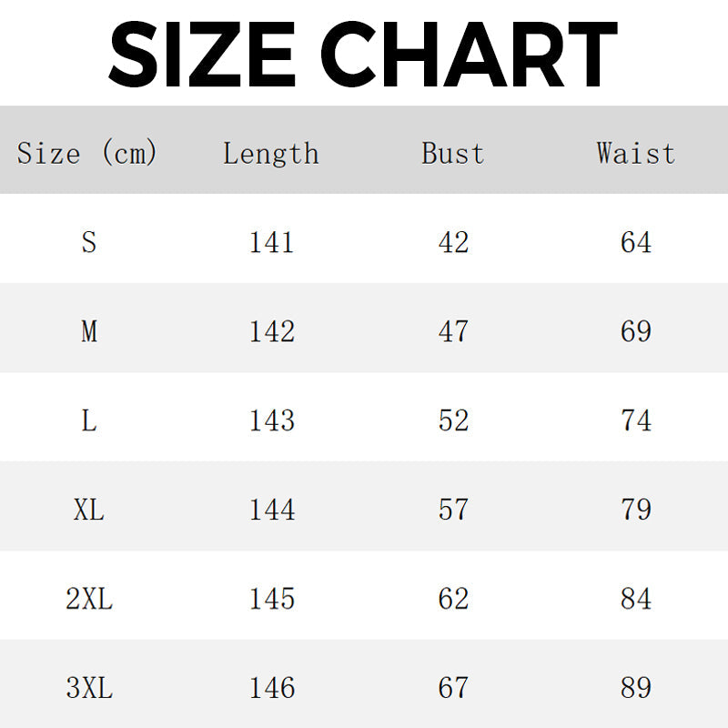Click the length value 141
Image resolution: width=728 pixels, height=728 pixels.
point(272,242)
